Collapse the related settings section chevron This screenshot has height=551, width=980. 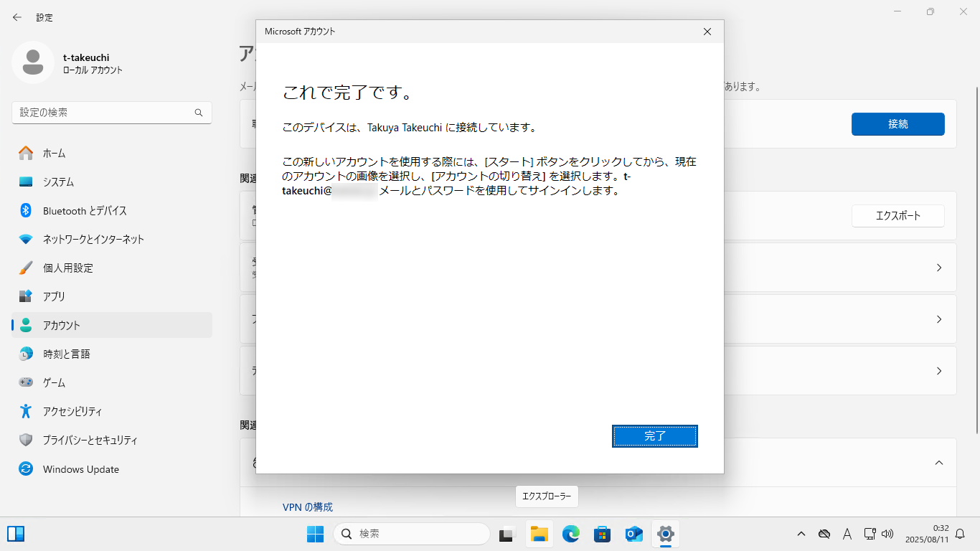click(938, 463)
